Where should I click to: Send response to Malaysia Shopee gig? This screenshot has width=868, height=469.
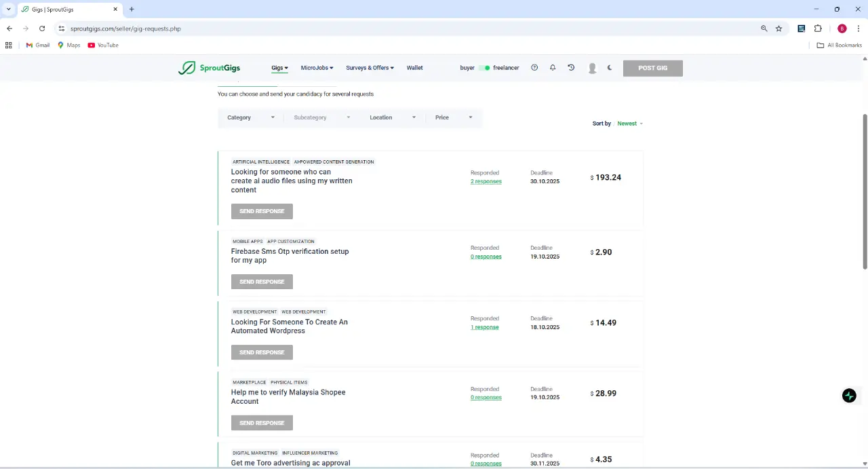pyautogui.click(x=262, y=423)
